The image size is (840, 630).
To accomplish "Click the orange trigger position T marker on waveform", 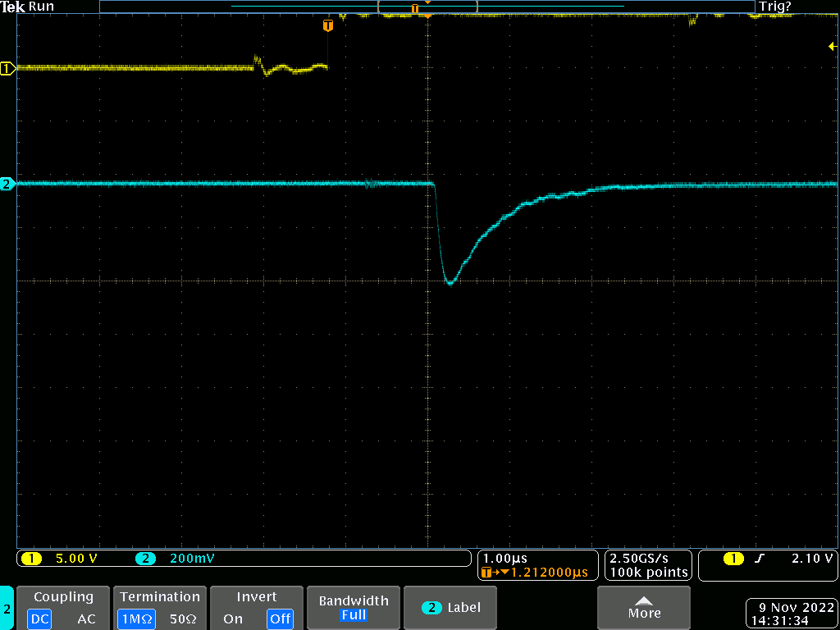I will click(x=328, y=26).
